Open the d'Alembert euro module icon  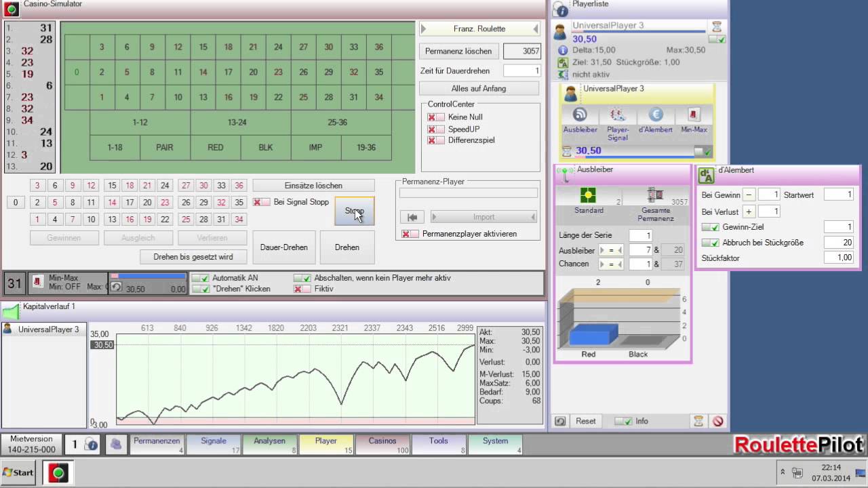655,115
